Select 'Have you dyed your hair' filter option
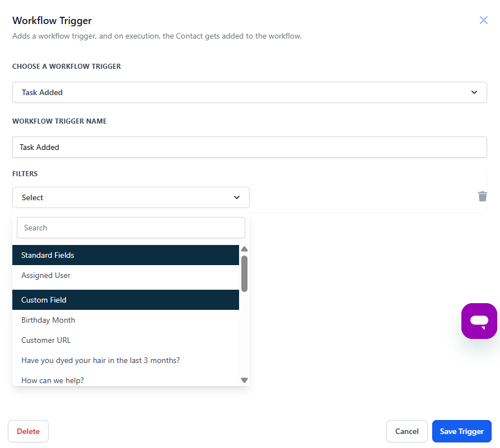Image resolution: width=500 pixels, height=448 pixels. click(x=100, y=360)
